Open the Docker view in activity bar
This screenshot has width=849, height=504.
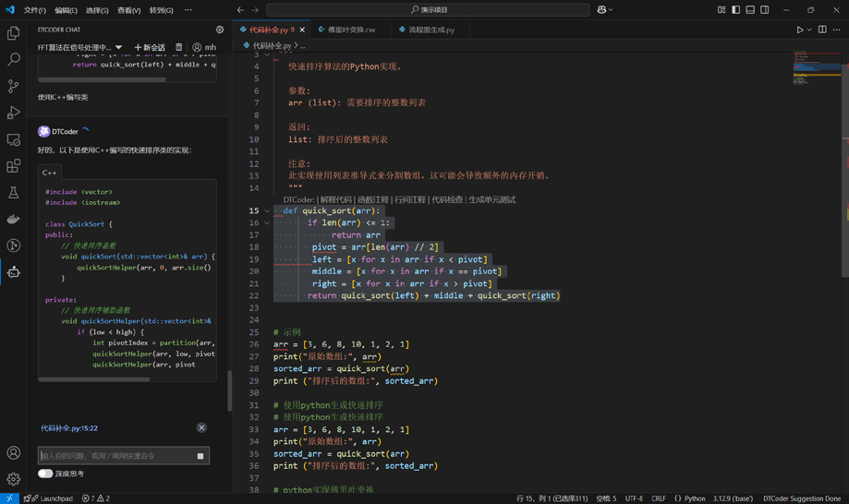(14, 220)
